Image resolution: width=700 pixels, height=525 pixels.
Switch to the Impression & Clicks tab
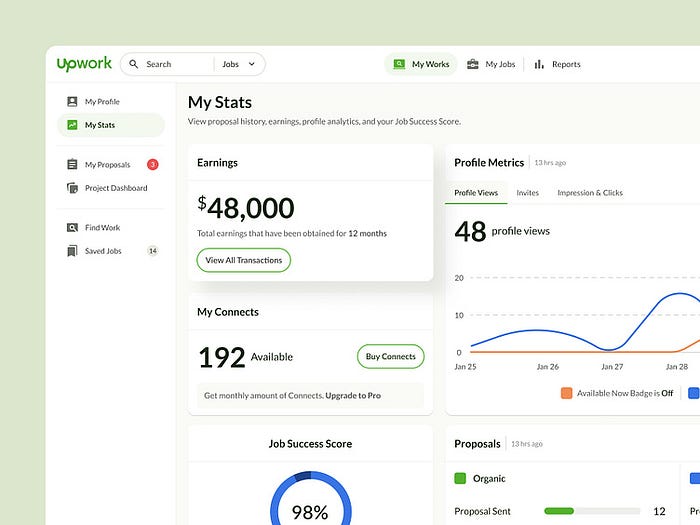590,193
